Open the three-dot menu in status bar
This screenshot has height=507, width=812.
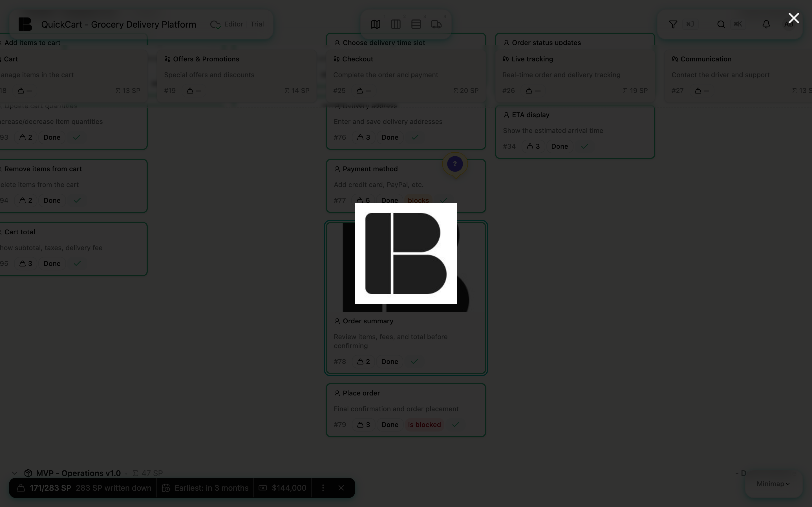coord(323,488)
